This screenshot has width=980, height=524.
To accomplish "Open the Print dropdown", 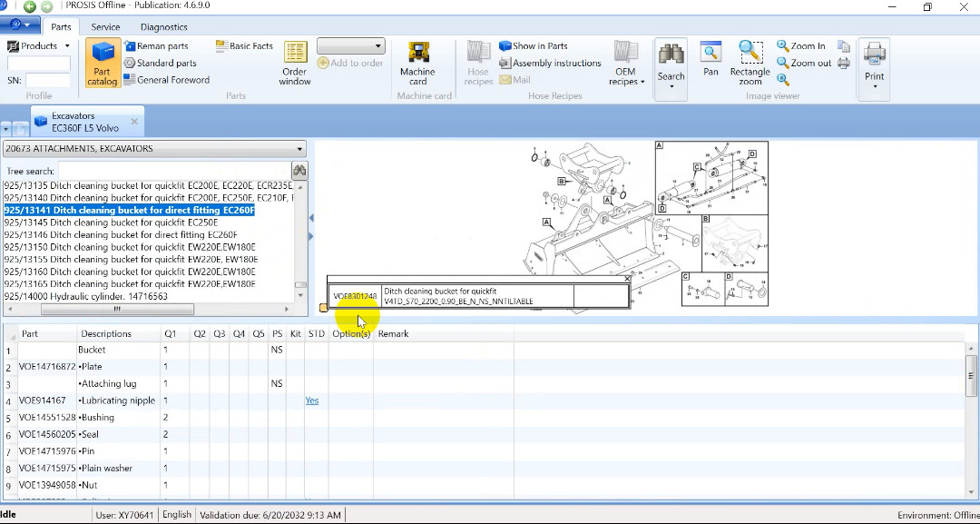I will tap(875, 67).
